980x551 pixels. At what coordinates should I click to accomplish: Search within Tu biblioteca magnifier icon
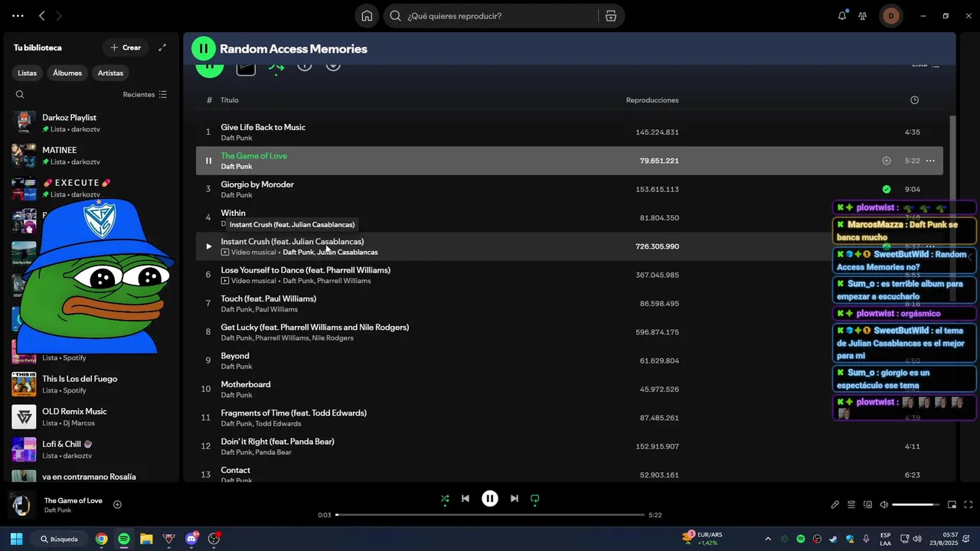pos(20,95)
